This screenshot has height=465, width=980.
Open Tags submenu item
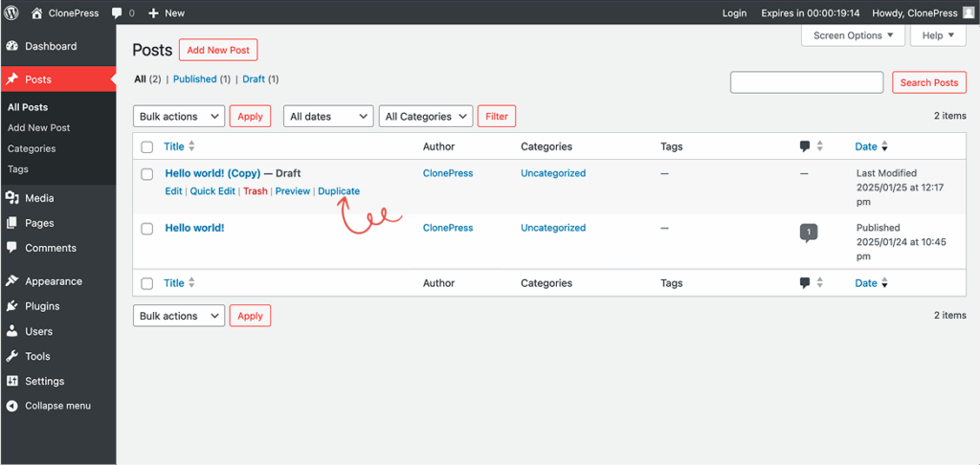(17, 168)
